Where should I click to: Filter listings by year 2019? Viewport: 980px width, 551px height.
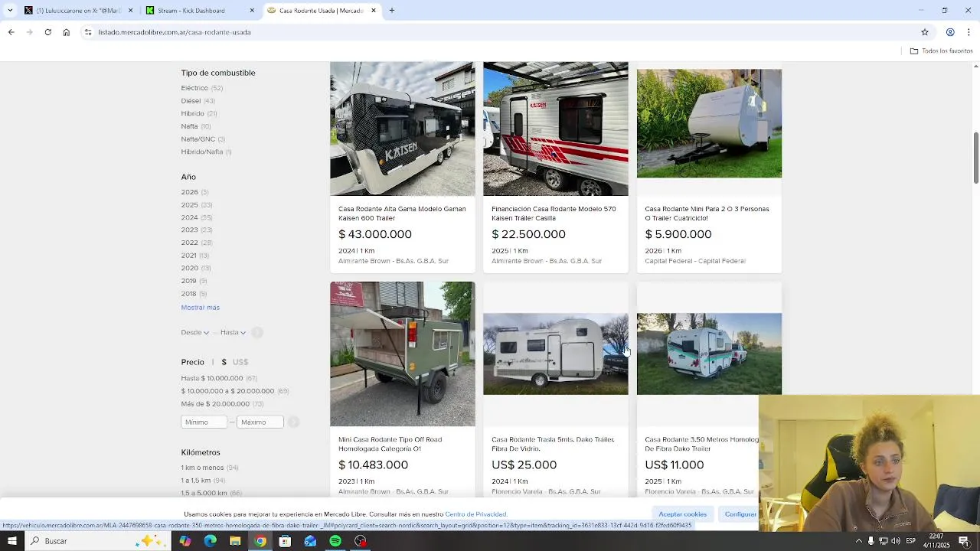pyautogui.click(x=194, y=281)
